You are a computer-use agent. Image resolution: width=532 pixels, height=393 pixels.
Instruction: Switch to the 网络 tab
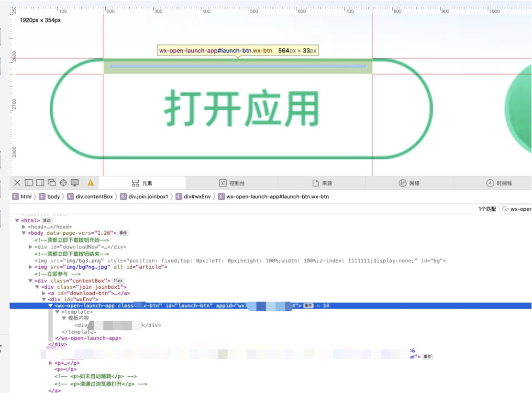click(x=409, y=183)
